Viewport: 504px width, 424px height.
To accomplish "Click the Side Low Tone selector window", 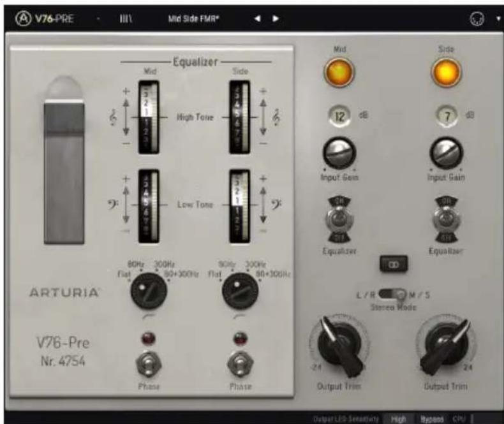I will (240, 206).
